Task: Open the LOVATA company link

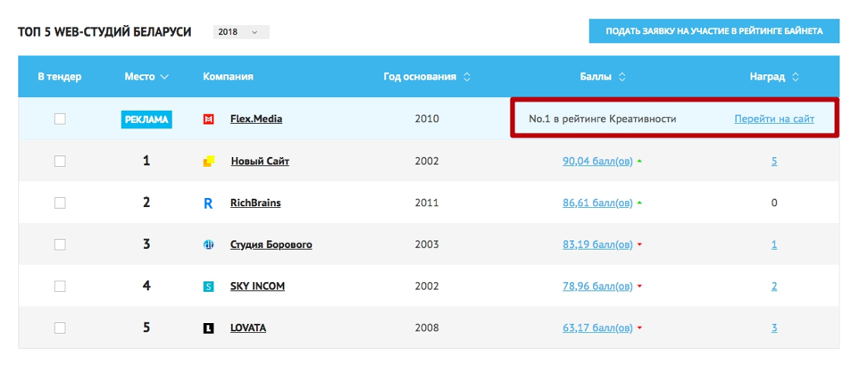Action: click(x=248, y=328)
